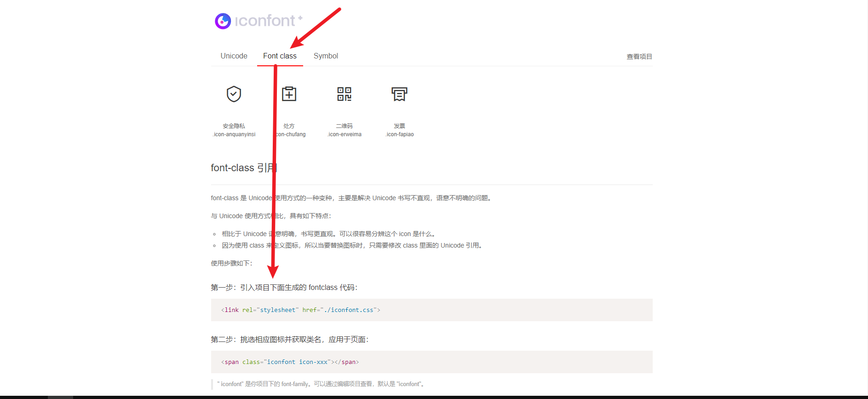
Task: Click the 安全隐私 shield icon
Action: (x=234, y=94)
